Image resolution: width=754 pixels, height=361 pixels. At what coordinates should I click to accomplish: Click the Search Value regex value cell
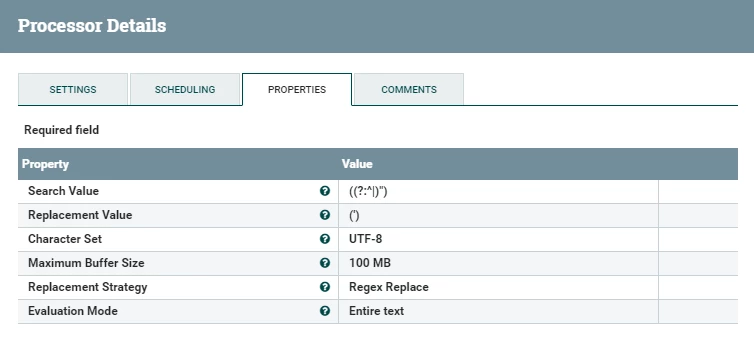click(x=498, y=191)
